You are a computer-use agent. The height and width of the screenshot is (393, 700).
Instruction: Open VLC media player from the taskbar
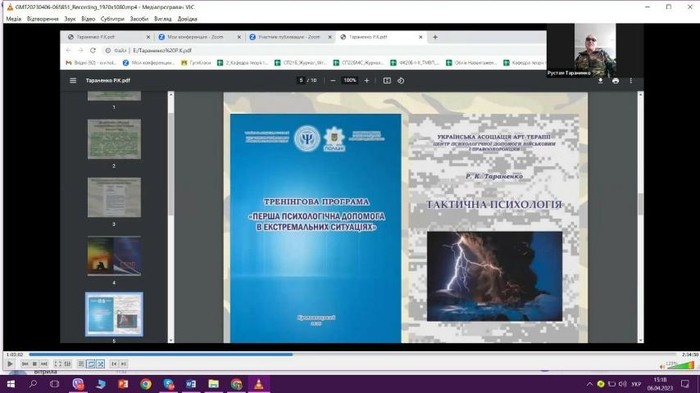click(258, 384)
